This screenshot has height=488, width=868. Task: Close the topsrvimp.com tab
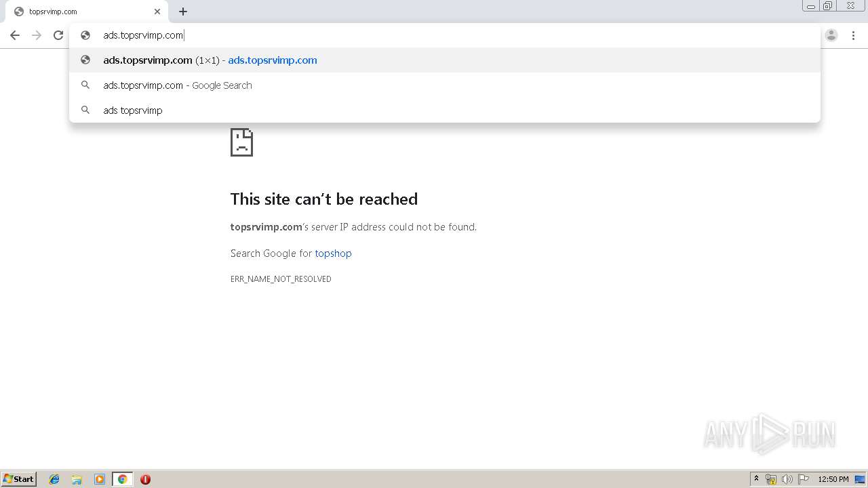(157, 12)
